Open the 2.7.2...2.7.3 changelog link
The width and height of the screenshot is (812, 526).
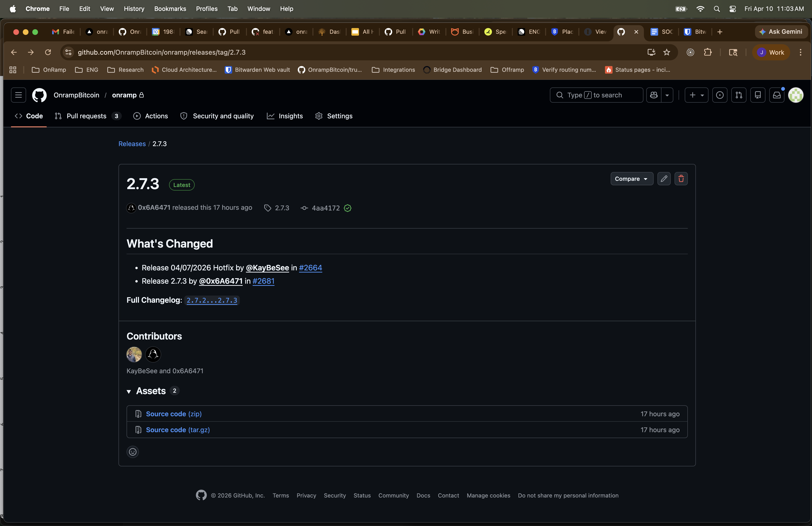tap(212, 300)
